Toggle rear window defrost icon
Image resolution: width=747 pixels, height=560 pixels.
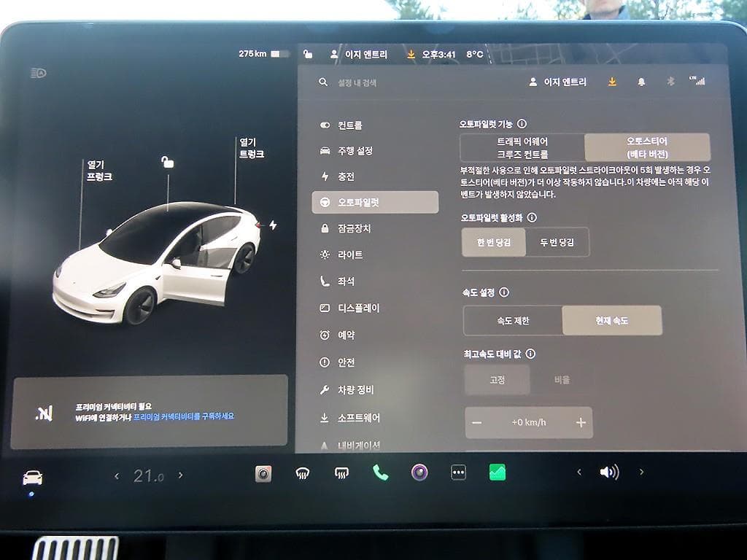tap(341, 472)
